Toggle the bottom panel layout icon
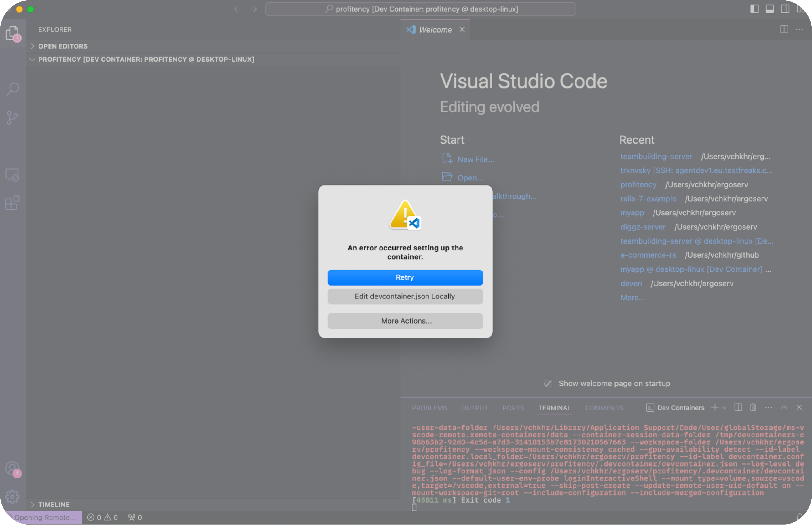The height and width of the screenshot is (525, 812). [770, 9]
